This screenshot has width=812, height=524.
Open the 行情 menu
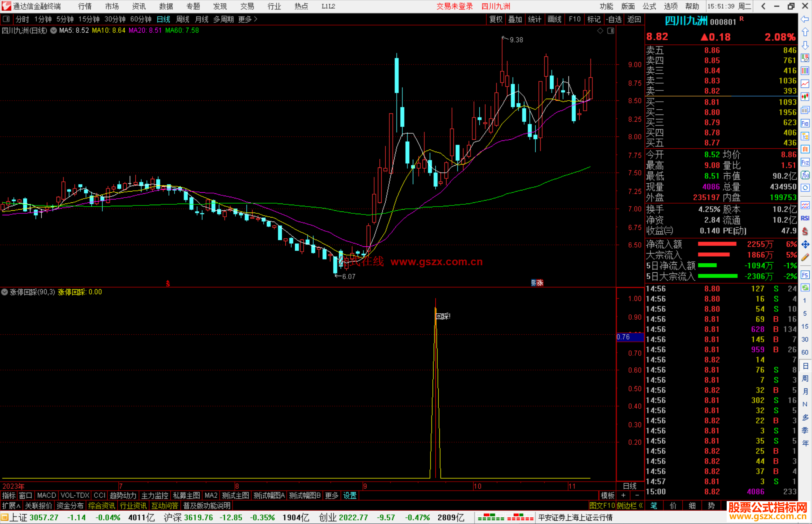pos(85,6)
